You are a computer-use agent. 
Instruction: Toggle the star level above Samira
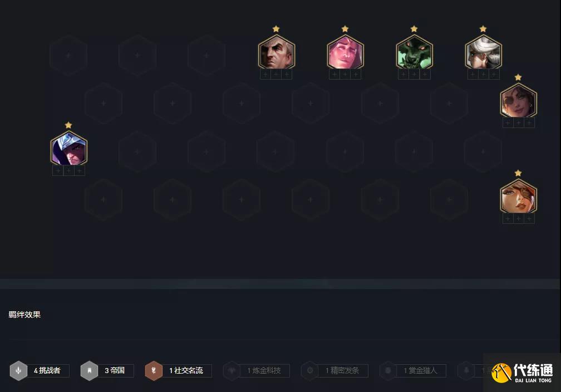[x=518, y=77]
